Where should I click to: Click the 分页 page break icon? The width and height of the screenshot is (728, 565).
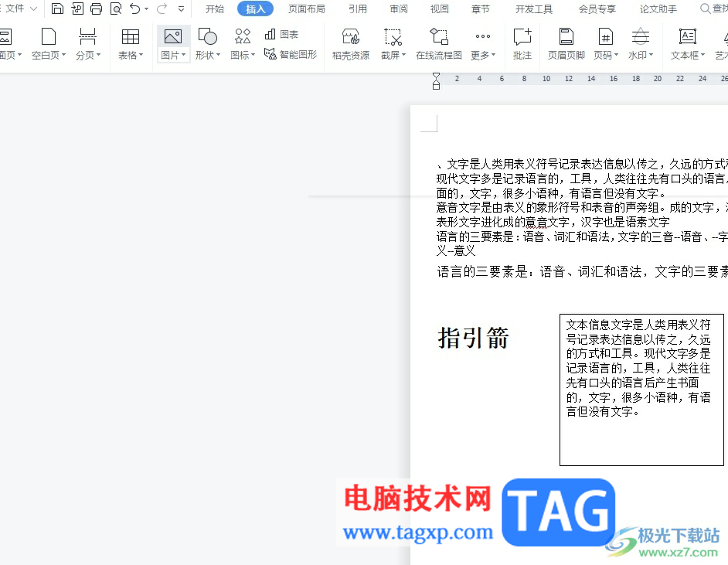(x=87, y=36)
